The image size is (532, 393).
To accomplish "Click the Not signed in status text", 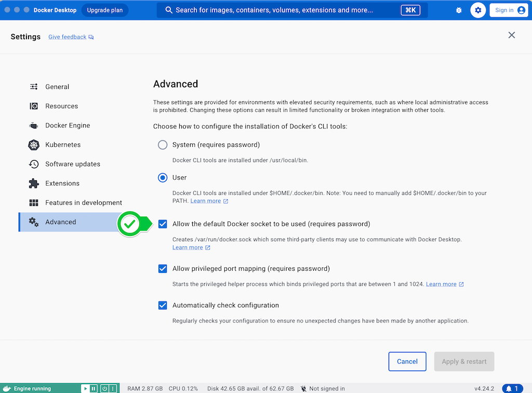I will 327,389.
